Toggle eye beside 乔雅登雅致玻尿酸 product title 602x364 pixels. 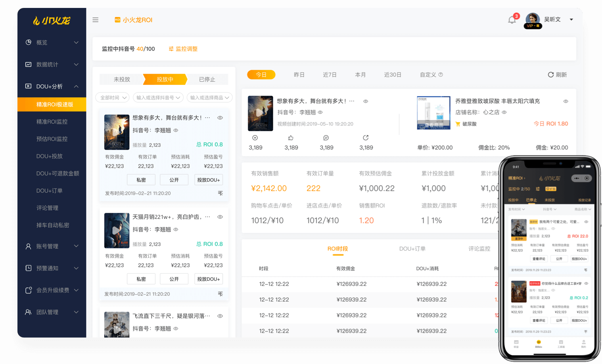click(x=566, y=101)
